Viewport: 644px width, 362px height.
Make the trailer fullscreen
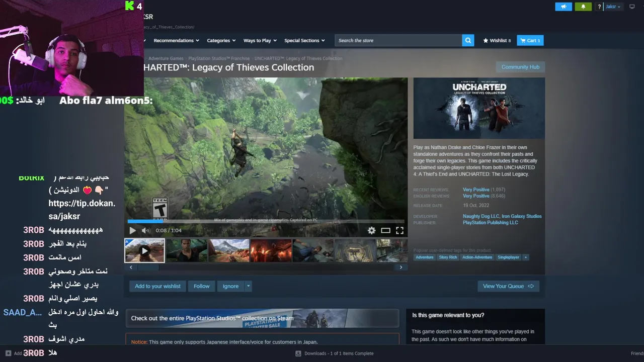click(399, 230)
